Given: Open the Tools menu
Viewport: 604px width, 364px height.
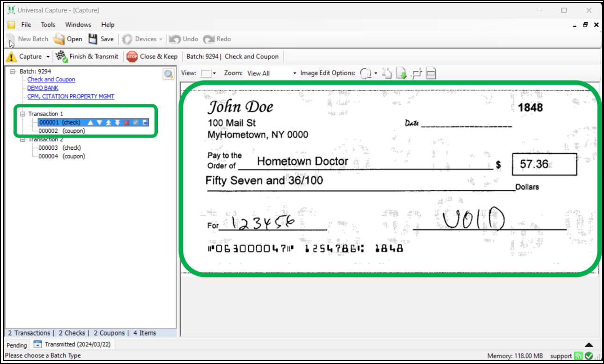Looking at the screenshot, I should click(x=48, y=24).
